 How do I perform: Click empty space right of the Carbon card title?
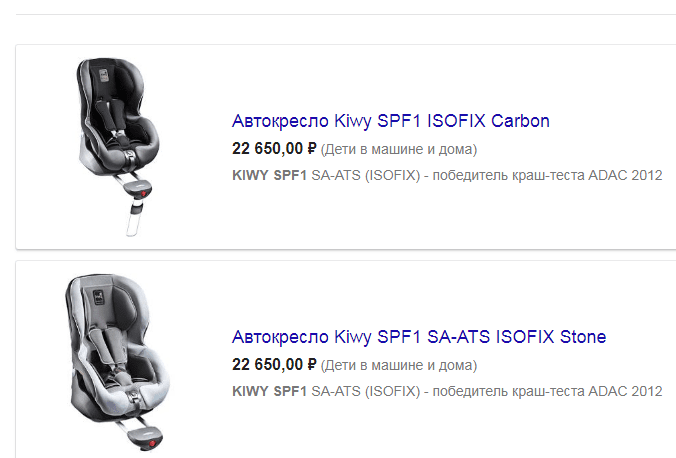[x=615, y=122]
